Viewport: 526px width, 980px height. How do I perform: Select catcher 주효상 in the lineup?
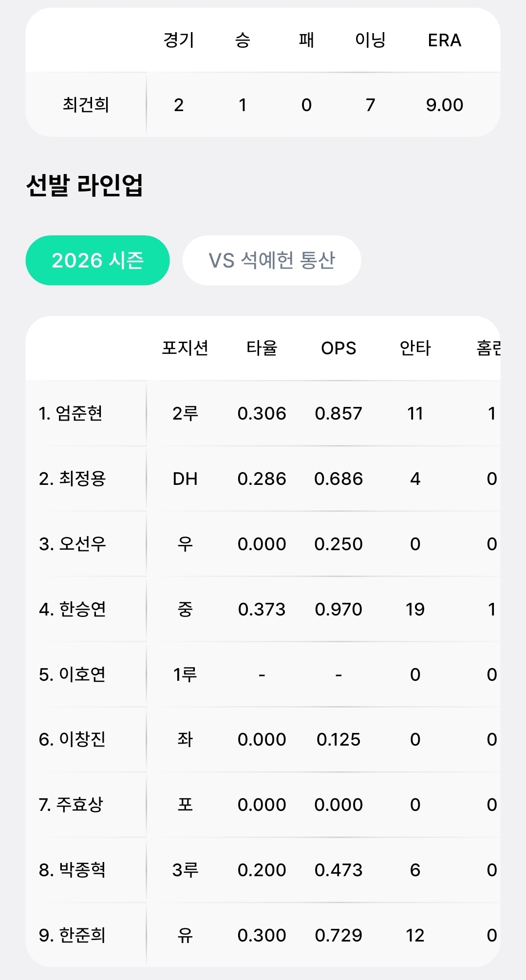point(71,805)
